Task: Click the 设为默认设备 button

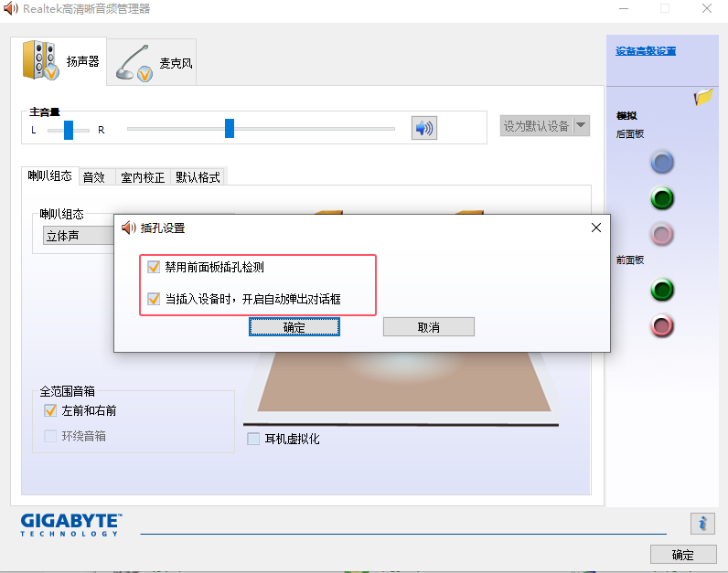Action: tap(537, 126)
